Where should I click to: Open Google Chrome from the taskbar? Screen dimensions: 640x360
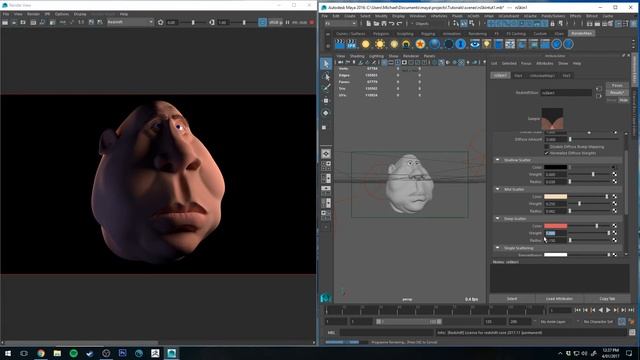[x=41, y=353]
